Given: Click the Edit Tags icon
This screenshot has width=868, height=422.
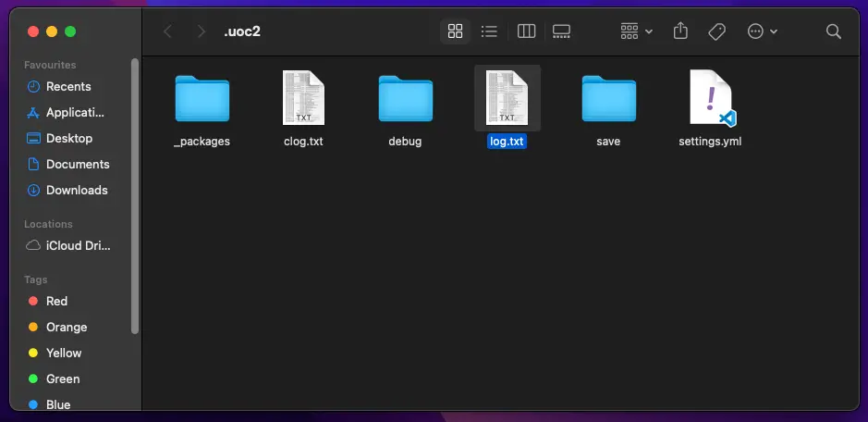Looking at the screenshot, I should pos(717,31).
